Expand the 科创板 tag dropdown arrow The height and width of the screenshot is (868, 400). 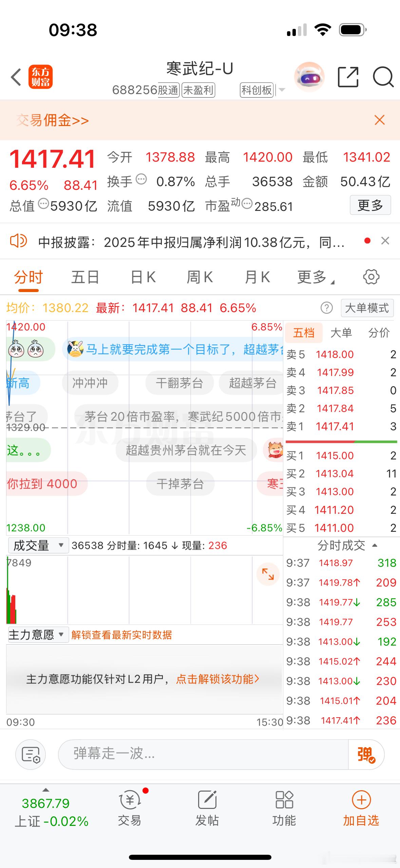282,90
